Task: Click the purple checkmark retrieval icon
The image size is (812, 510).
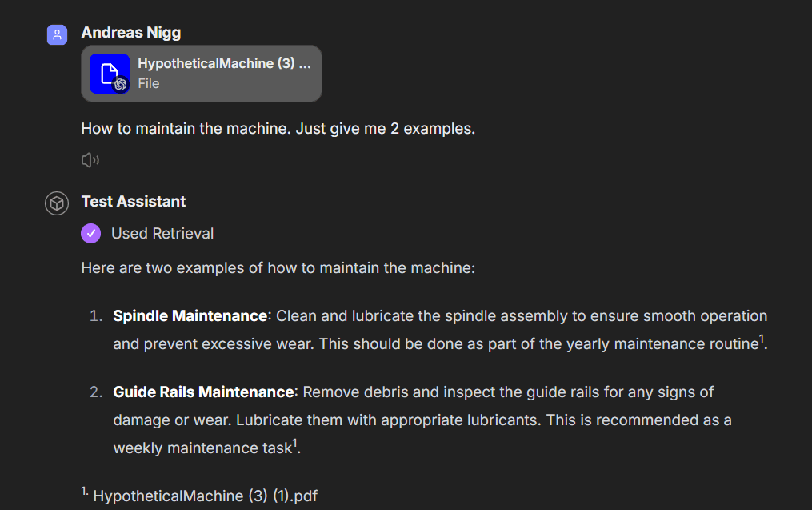Action: (91, 233)
